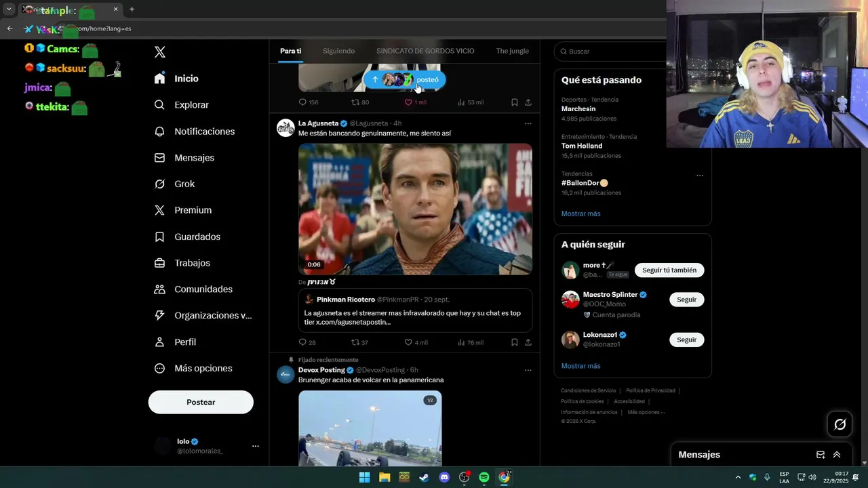Follow Maestro Splinter
Screen dimensions: 868x488
(686, 300)
